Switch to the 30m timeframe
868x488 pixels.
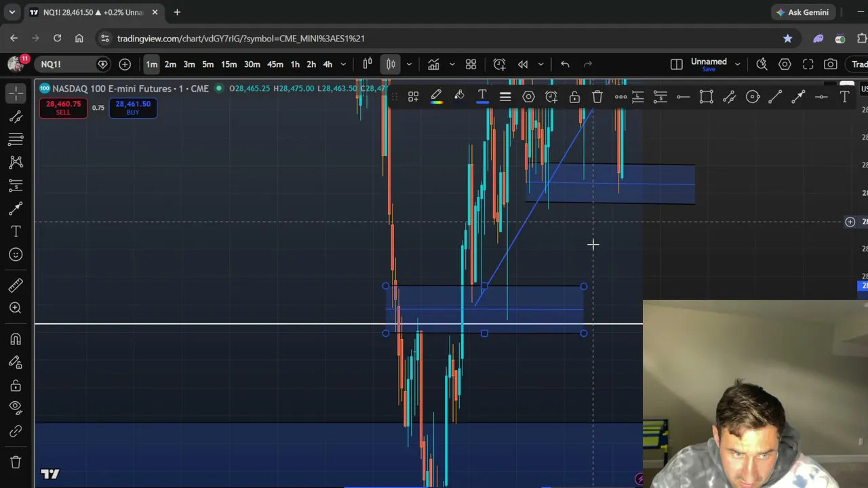click(x=252, y=64)
